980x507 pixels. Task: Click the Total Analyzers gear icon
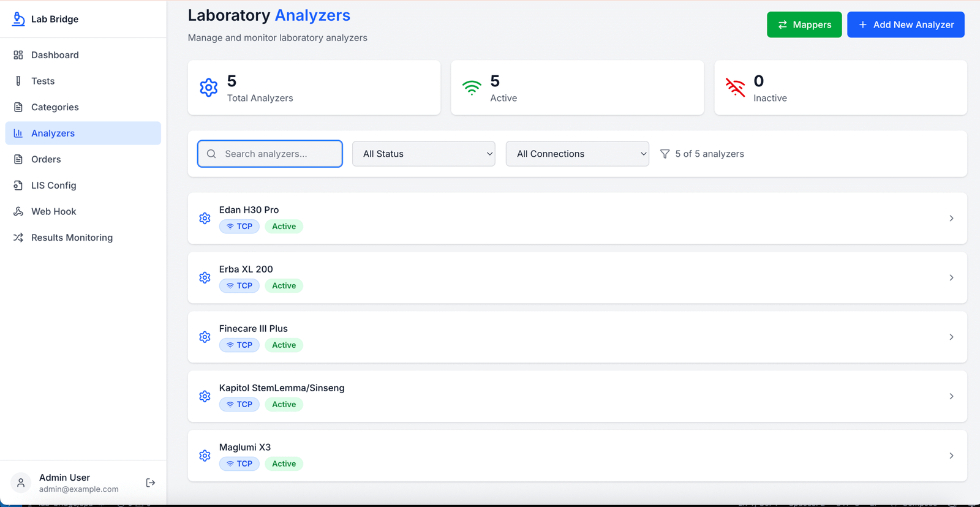coord(209,88)
